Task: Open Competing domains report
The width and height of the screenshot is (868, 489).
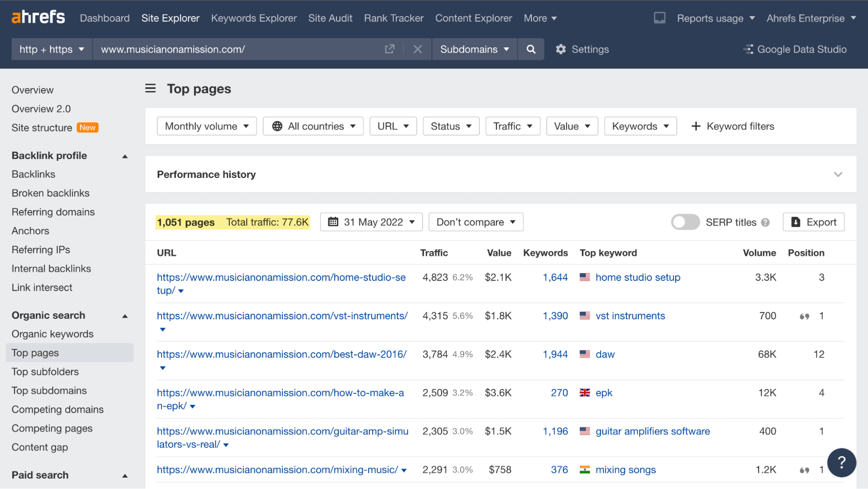Action: (58, 410)
